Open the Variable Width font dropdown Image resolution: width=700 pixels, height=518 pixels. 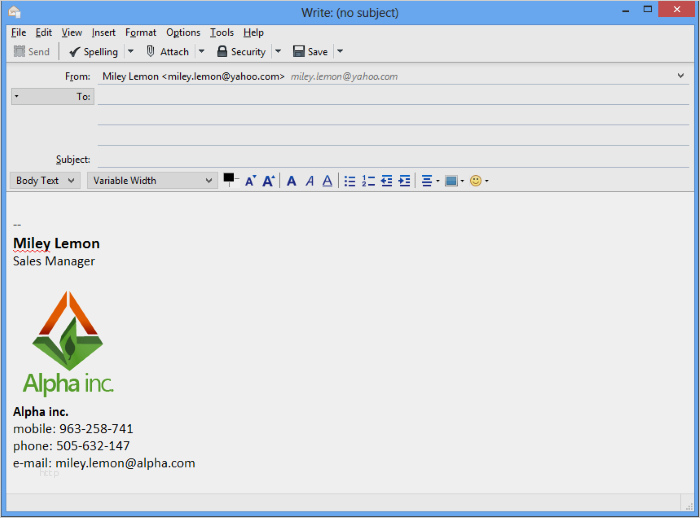coord(152,181)
